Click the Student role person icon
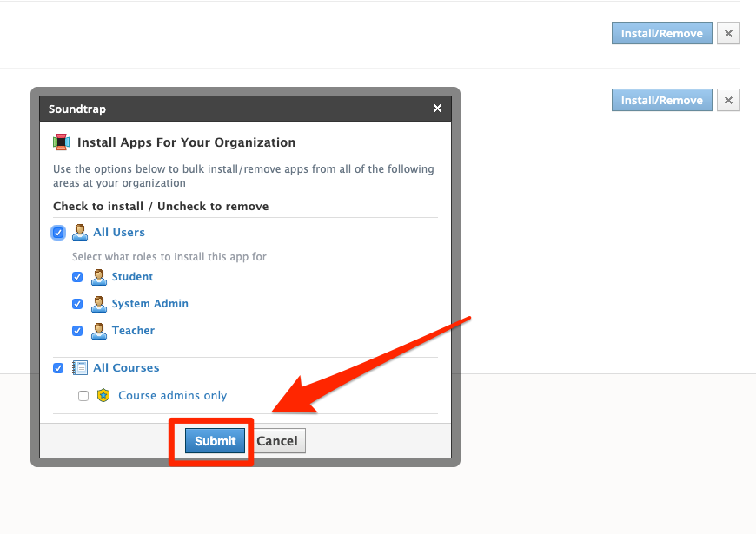This screenshot has width=756, height=534. [99, 277]
